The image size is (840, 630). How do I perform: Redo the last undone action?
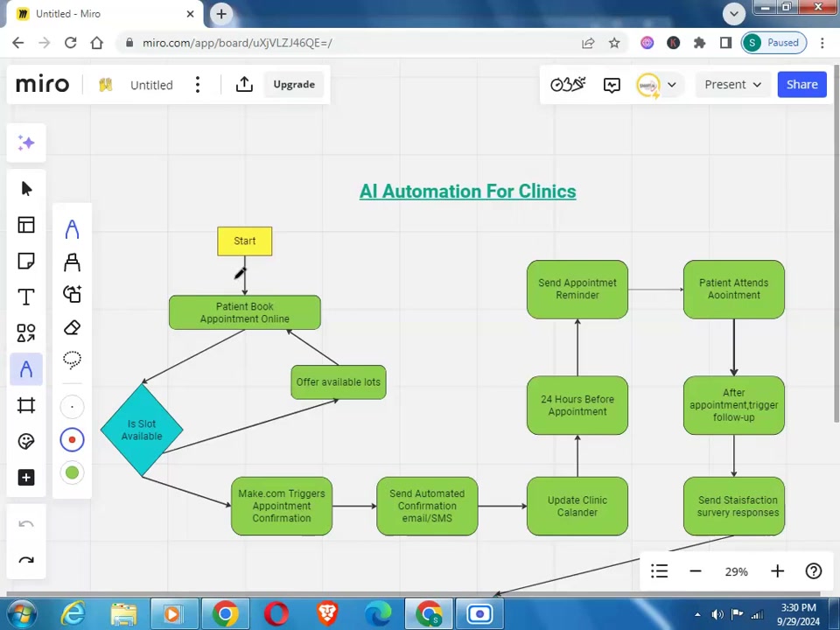(26, 560)
